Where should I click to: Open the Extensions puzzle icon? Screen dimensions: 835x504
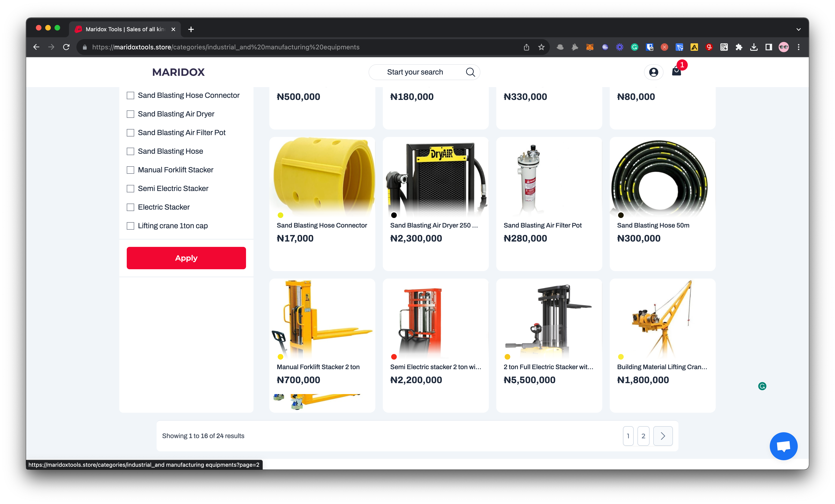[x=739, y=47]
